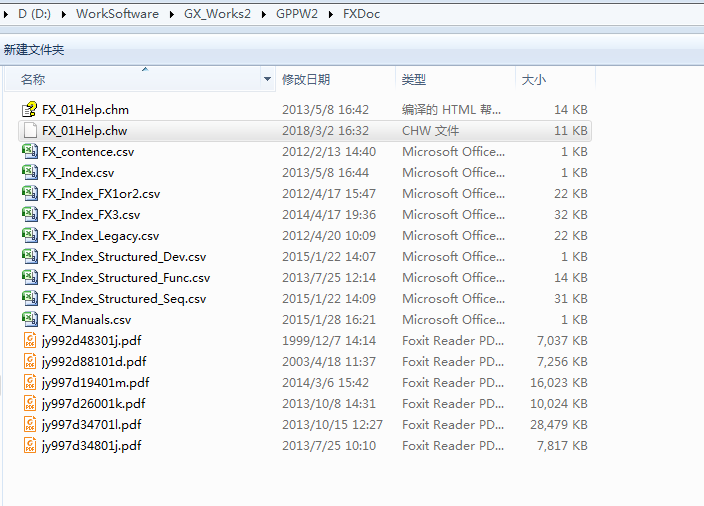The height and width of the screenshot is (506, 704).
Task: Expand the breadcrumb arrow after GPPW2
Action: tap(331, 15)
